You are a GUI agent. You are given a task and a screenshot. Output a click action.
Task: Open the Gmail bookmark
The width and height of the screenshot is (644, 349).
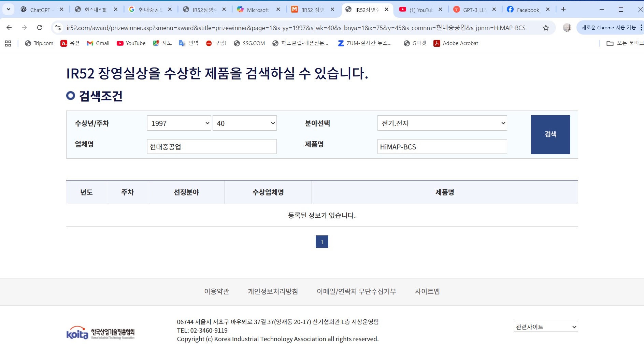(x=98, y=43)
